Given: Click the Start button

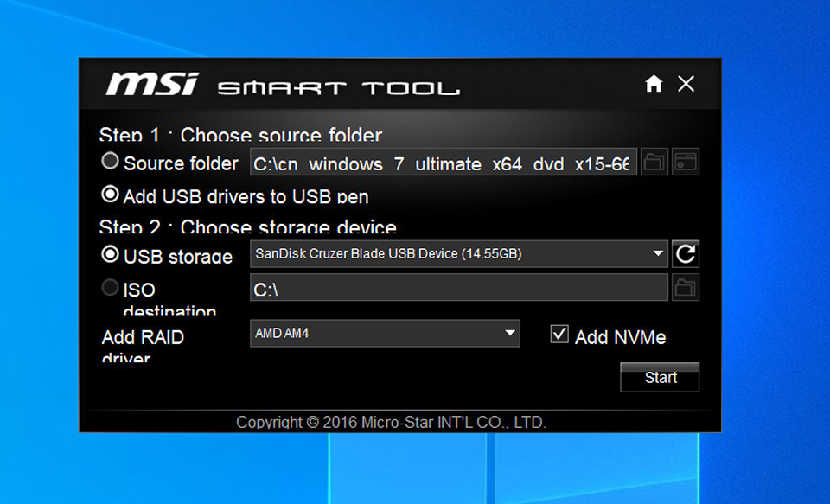Looking at the screenshot, I should tap(660, 378).
